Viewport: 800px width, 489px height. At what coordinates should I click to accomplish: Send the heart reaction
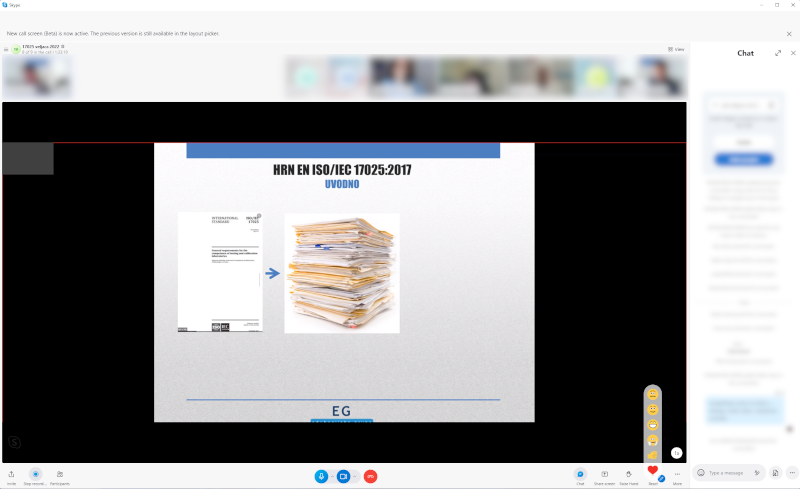click(652, 471)
